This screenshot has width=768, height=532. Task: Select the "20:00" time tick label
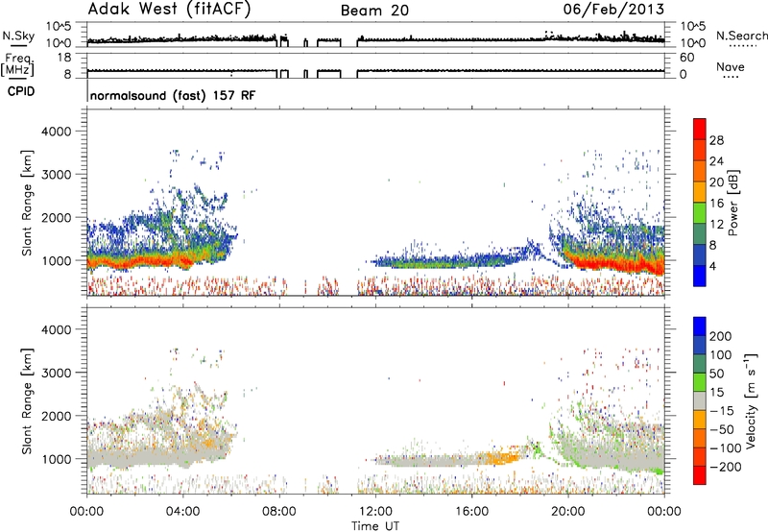pos(567,512)
